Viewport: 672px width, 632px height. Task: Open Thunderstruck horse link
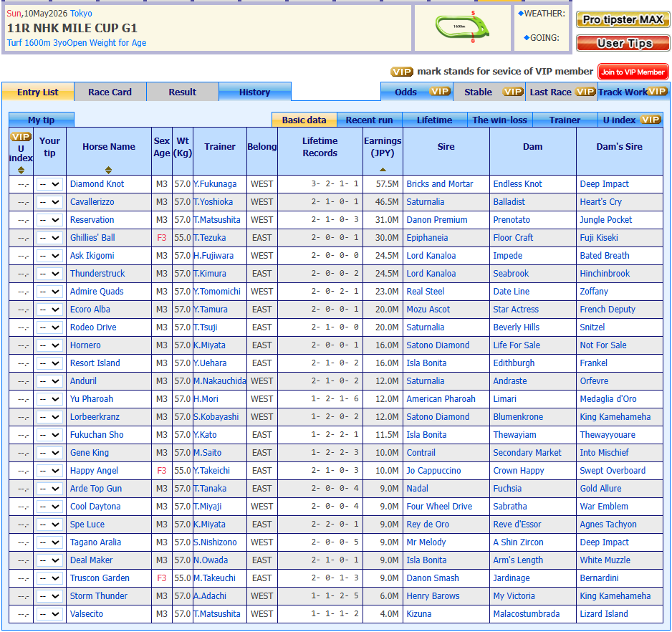(97, 274)
